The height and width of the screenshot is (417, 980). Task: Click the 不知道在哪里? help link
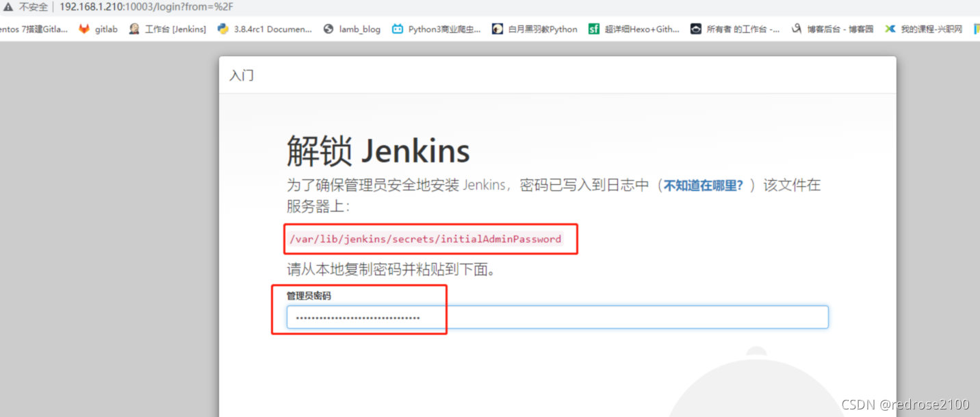(x=703, y=186)
